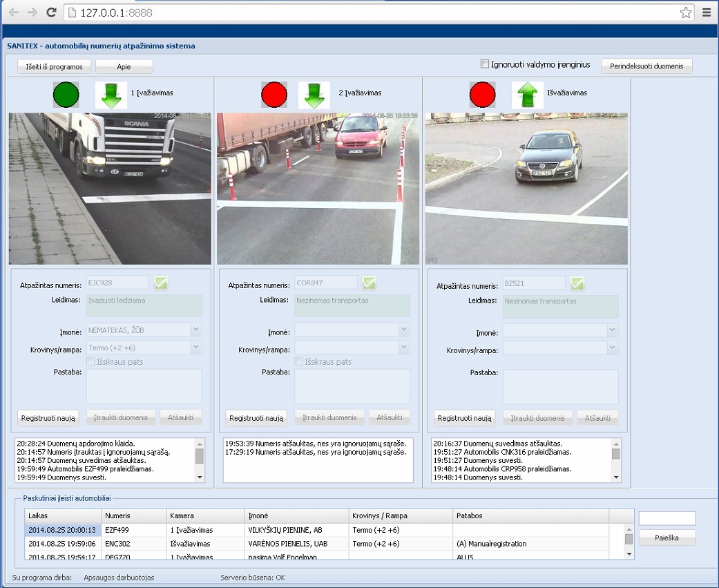Click the checkmark icon next to plate COR847
The height and width of the screenshot is (588, 719).
point(369,282)
